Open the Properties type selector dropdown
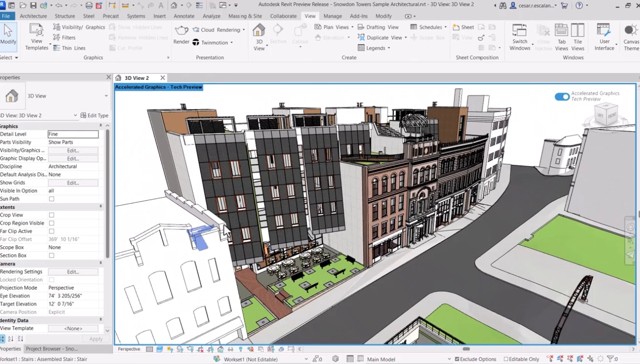The height and width of the screenshot is (364, 640). [x=106, y=96]
